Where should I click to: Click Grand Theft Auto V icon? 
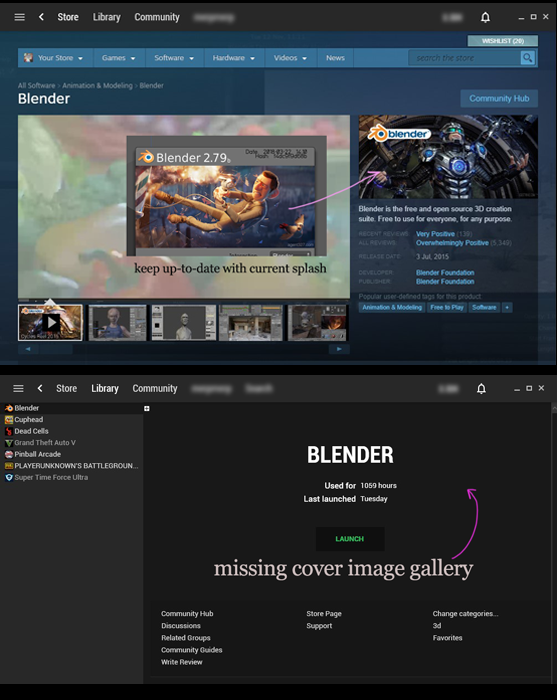click(8, 443)
